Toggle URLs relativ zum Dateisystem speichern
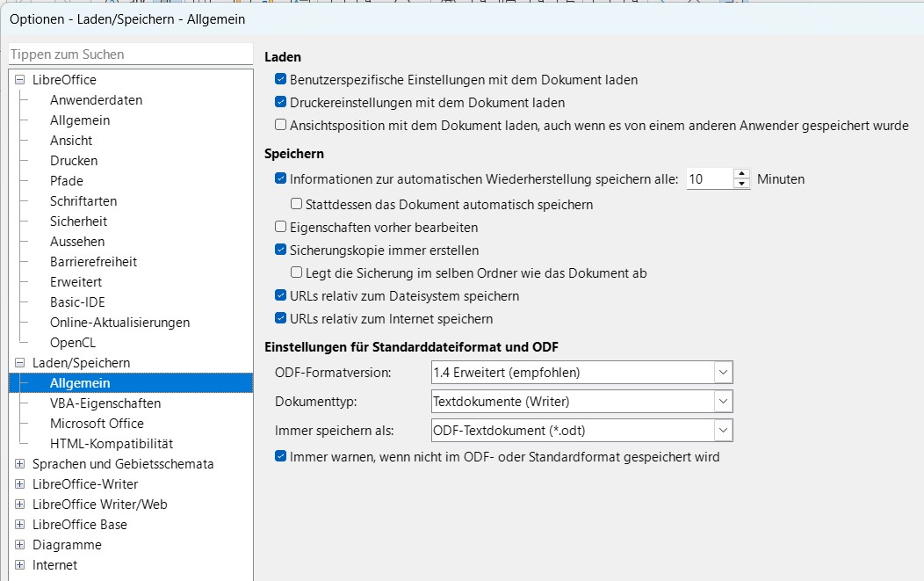 point(280,295)
